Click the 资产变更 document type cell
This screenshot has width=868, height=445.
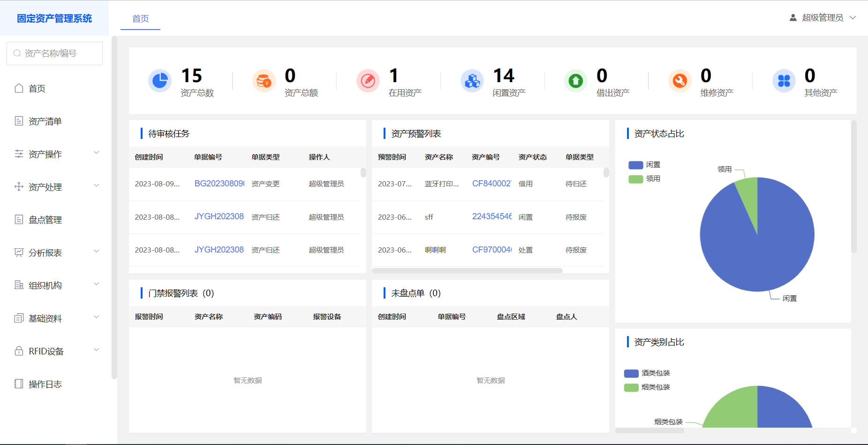pos(265,184)
